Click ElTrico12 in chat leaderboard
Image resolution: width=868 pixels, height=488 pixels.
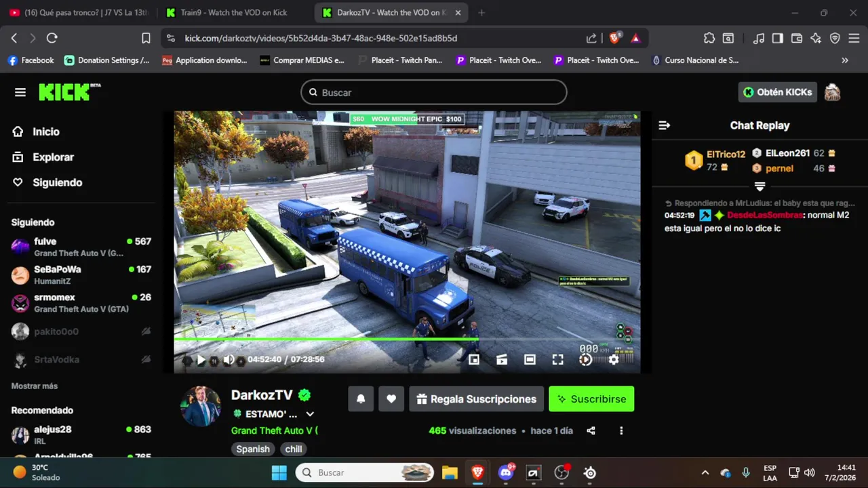pos(726,155)
